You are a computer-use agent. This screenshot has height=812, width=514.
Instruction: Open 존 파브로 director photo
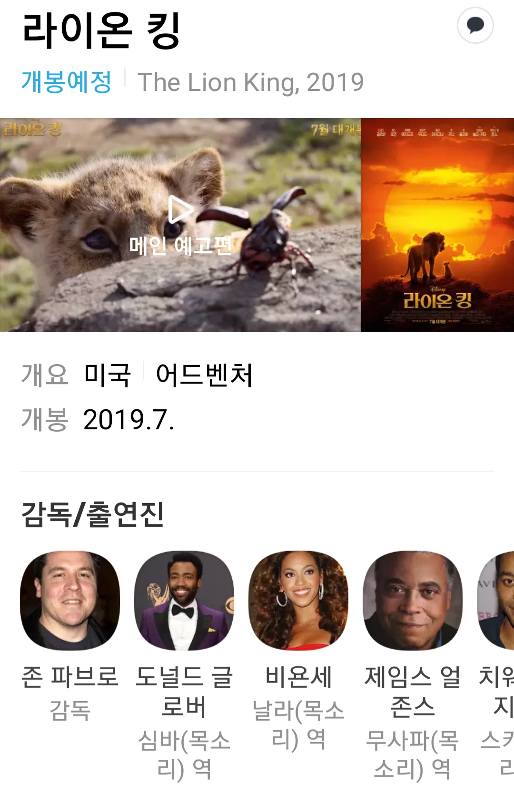pyautogui.click(x=70, y=601)
